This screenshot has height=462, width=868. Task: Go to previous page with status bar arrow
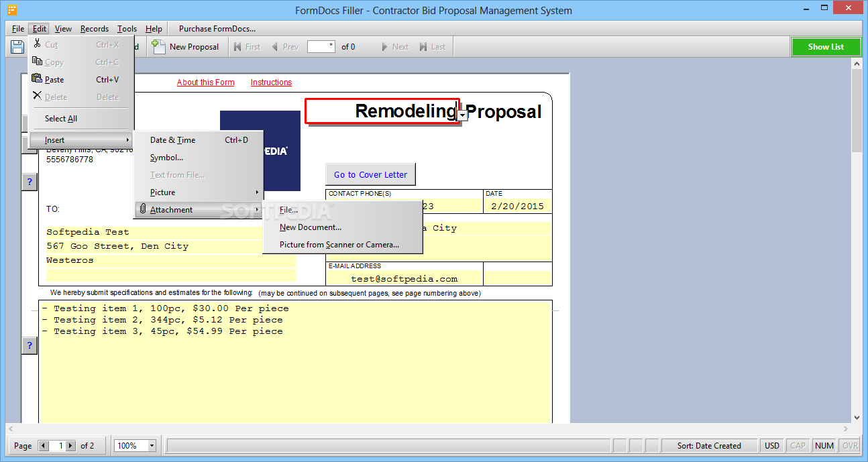44,446
